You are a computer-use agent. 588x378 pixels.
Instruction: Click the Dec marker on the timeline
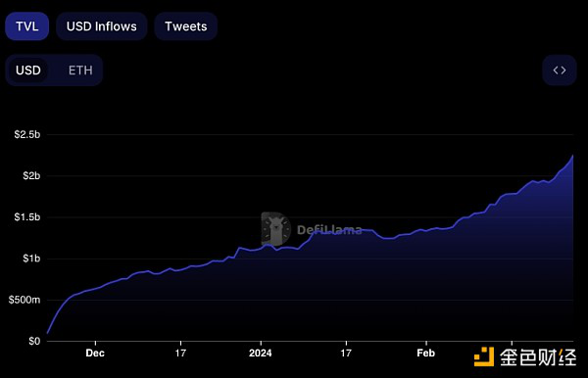click(95, 353)
